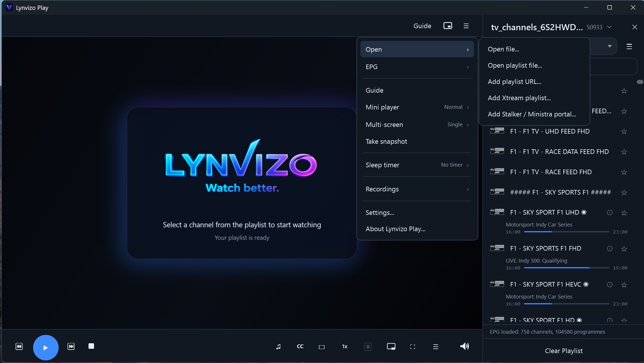Open About Lynvizo Play...
This screenshot has width=644, height=363.
[417, 229]
